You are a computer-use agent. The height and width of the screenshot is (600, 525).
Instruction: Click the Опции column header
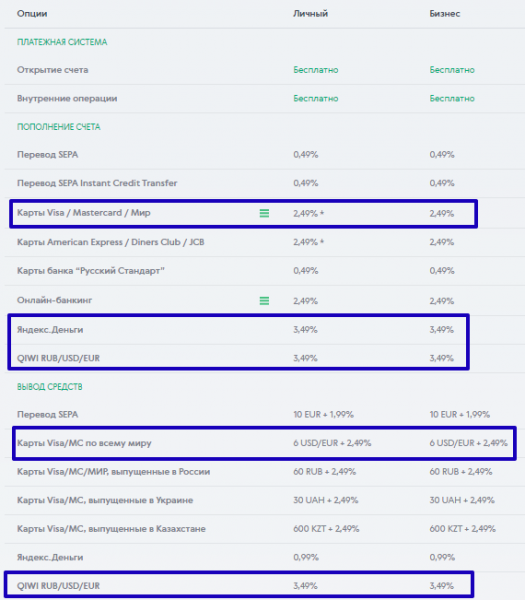[32, 14]
